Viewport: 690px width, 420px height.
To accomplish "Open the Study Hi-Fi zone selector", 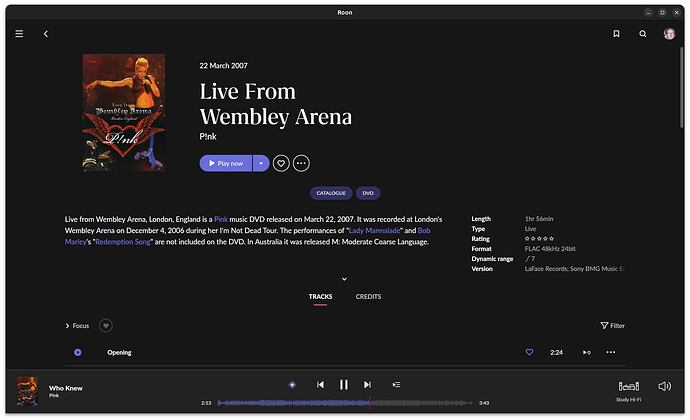I will (x=629, y=391).
